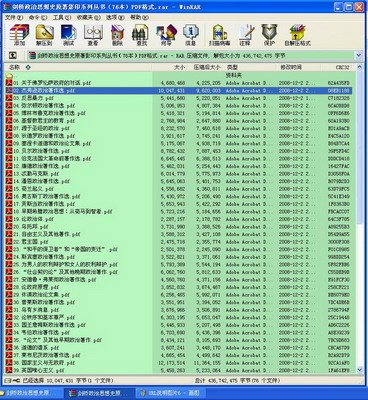Click the 查看 (View) toolbar icon
The width and height of the screenshot is (368, 400).
[x=93, y=35]
